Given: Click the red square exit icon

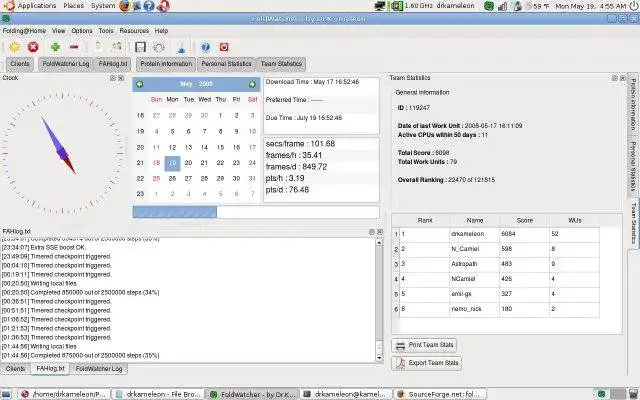Looking at the screenshot, I should pyautogui.click(x=224, y=47).
